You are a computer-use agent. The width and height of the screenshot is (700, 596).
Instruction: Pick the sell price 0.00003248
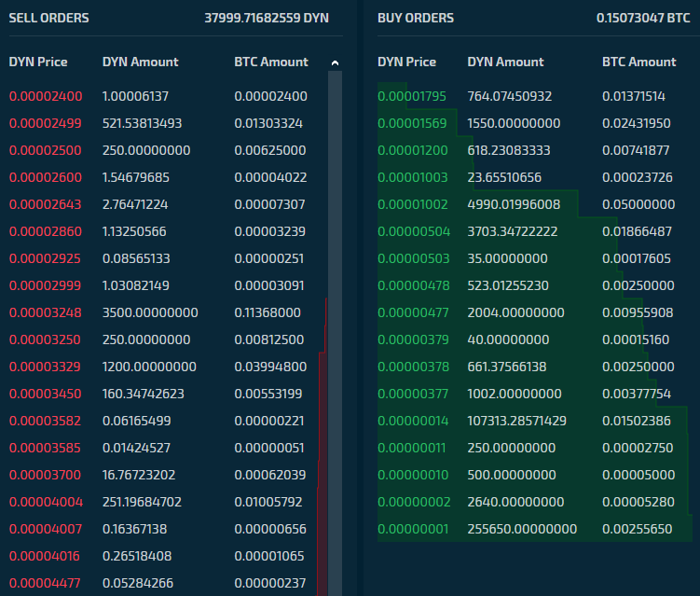[46, 312]
